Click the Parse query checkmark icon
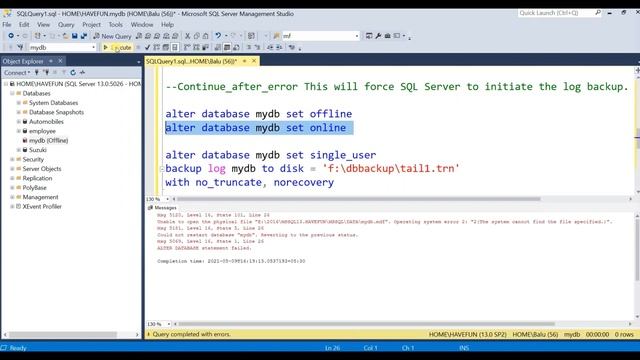Viewport: 640px width, 360px height. coord(147,47)
